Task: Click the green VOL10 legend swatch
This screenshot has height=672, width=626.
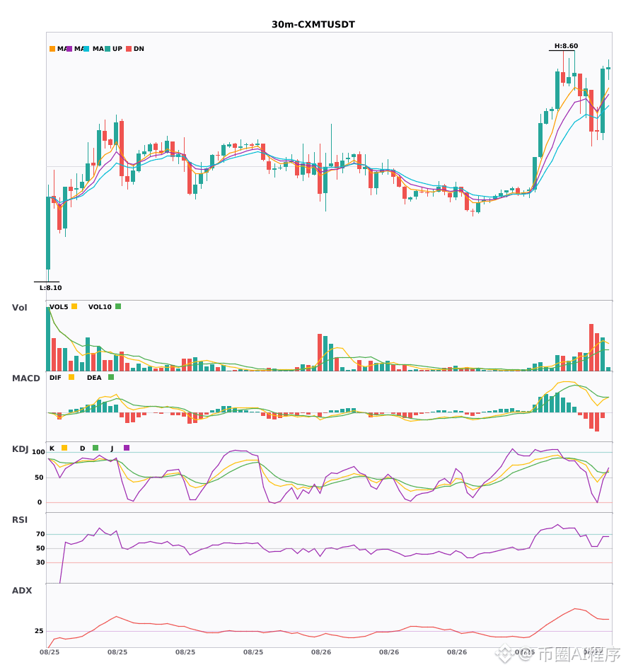Action: click(118, 306)
